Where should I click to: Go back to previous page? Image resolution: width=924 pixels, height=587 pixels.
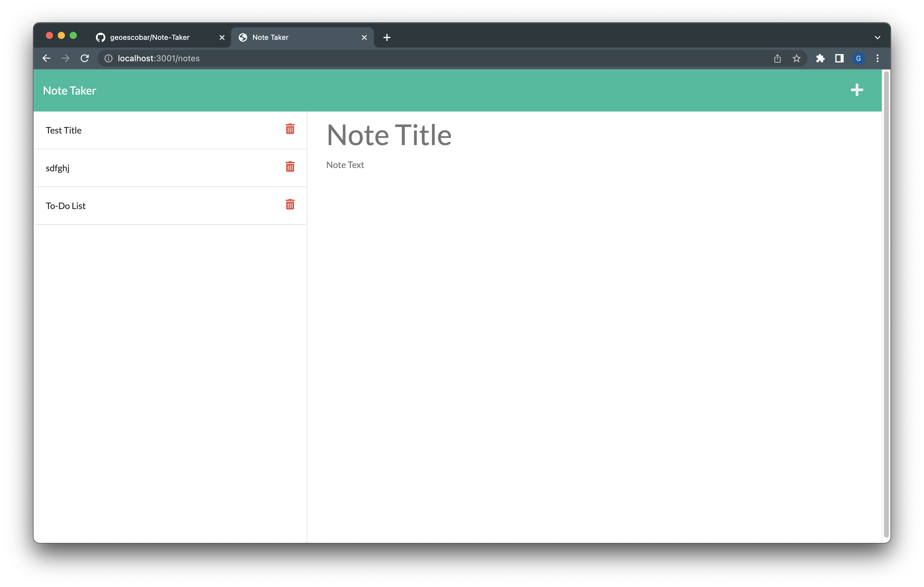click(x=46, y=58)
